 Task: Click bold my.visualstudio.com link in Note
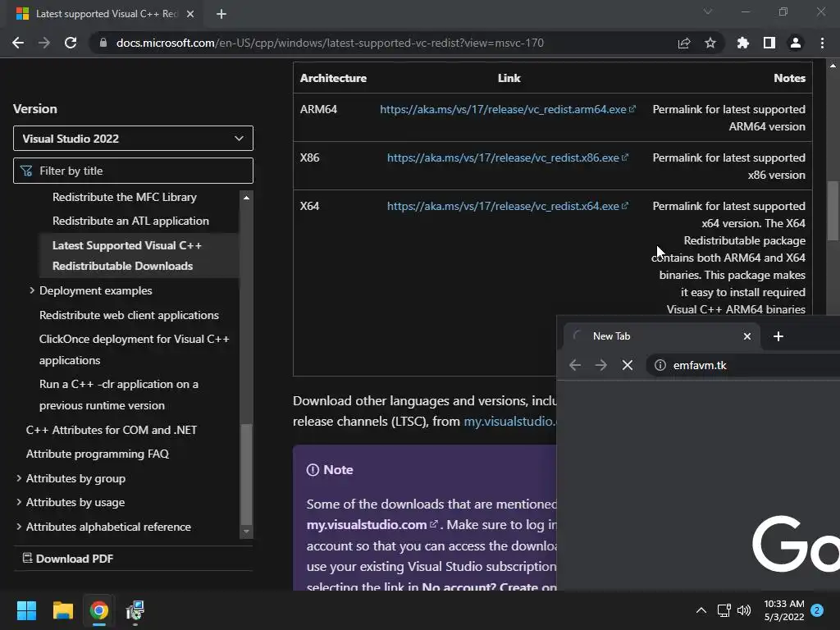[x=372, y=524]
